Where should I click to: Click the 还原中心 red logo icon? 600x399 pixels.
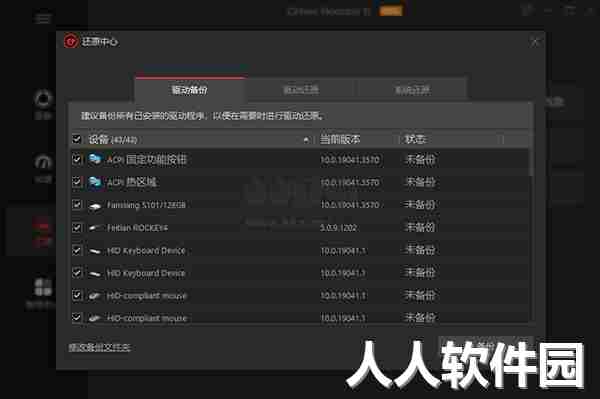click(71, 41)
